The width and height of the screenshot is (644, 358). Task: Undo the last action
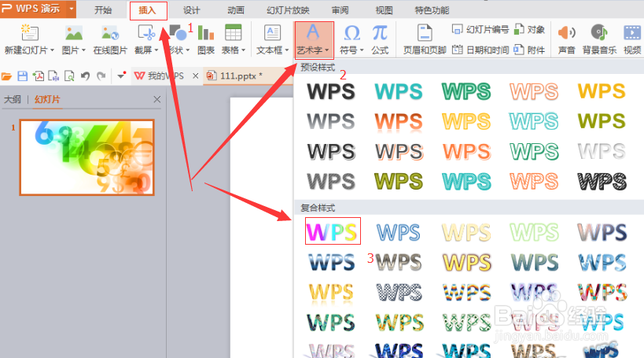click(85, 76)
